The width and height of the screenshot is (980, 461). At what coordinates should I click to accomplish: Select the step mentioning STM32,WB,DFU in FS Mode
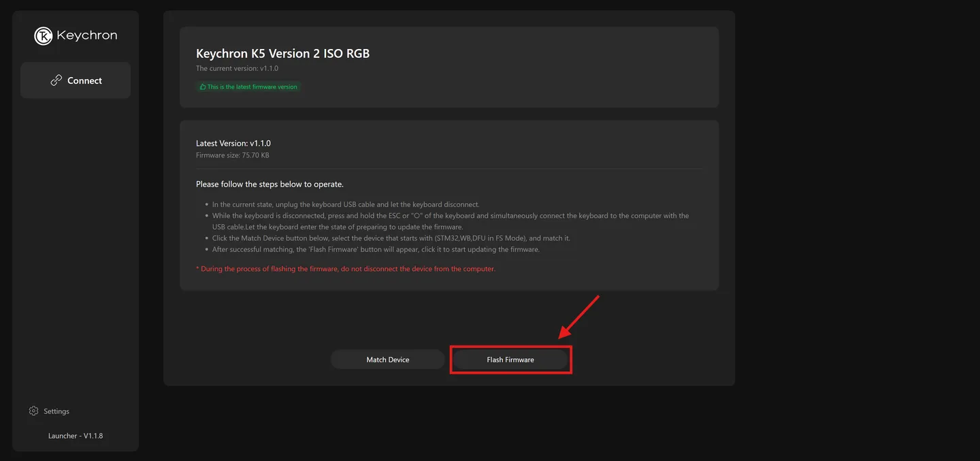[x=391, y=238]
